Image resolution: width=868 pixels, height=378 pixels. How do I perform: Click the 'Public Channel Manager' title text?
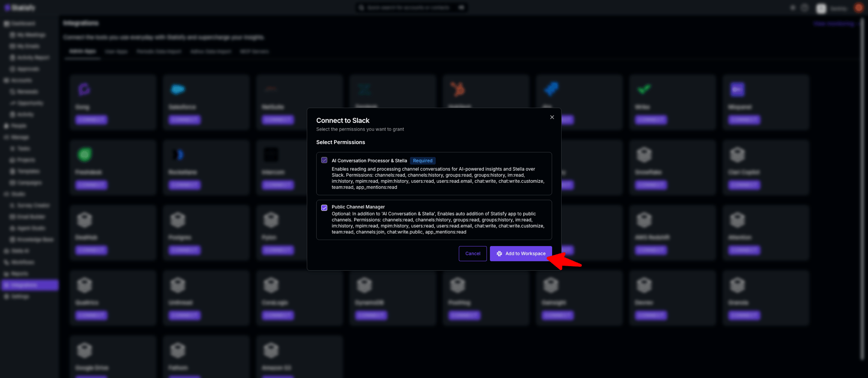tap(358, 207)
